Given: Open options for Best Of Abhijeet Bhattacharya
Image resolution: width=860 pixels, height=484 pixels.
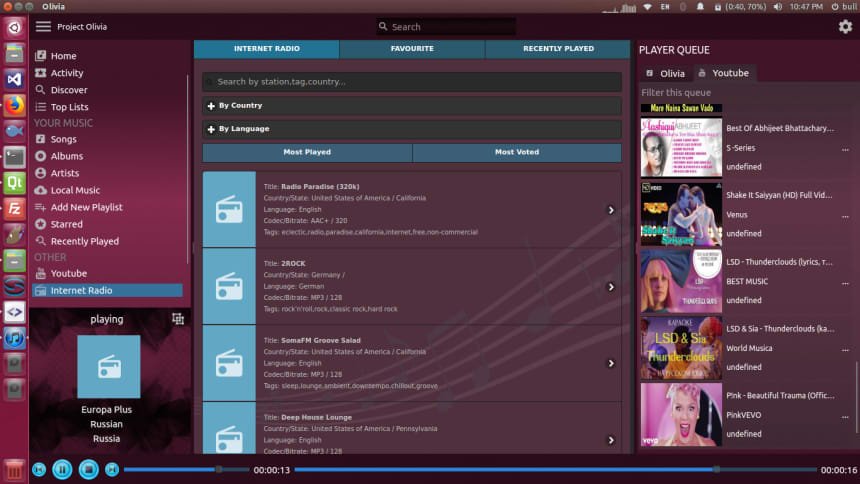Looking at the screenshot, I should [x=845, y=149].
